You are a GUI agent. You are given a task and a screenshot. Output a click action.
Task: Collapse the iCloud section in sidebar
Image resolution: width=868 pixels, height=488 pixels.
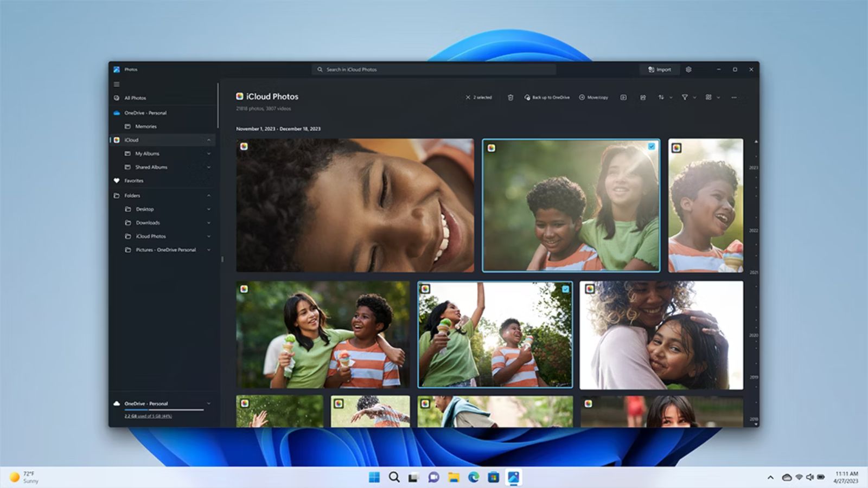pyautogui.click(x=209, y=139)
